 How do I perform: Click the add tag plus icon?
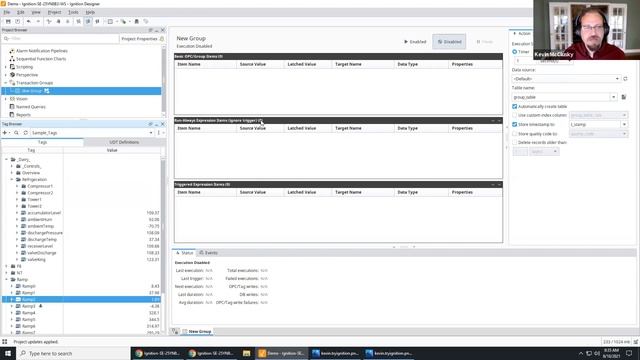pos(5,133)
